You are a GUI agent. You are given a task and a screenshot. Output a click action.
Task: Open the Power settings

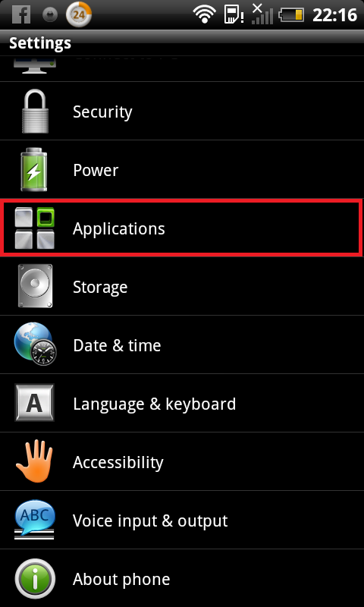(x=182, y=170)
